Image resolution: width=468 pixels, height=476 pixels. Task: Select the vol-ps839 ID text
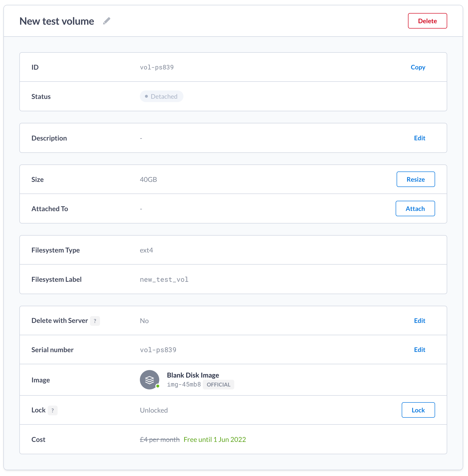pos(157,67)
